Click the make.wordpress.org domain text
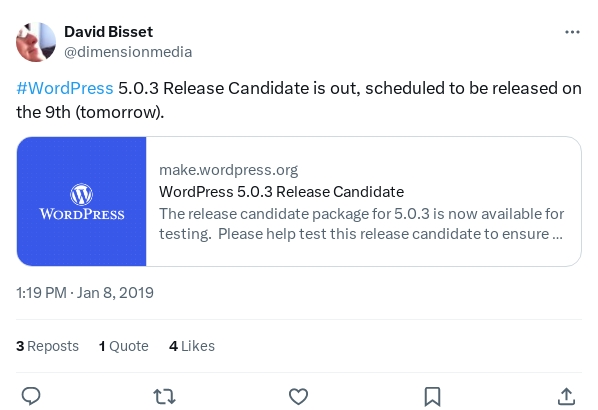This screenshot has width=598, height=410. point(228,170)
